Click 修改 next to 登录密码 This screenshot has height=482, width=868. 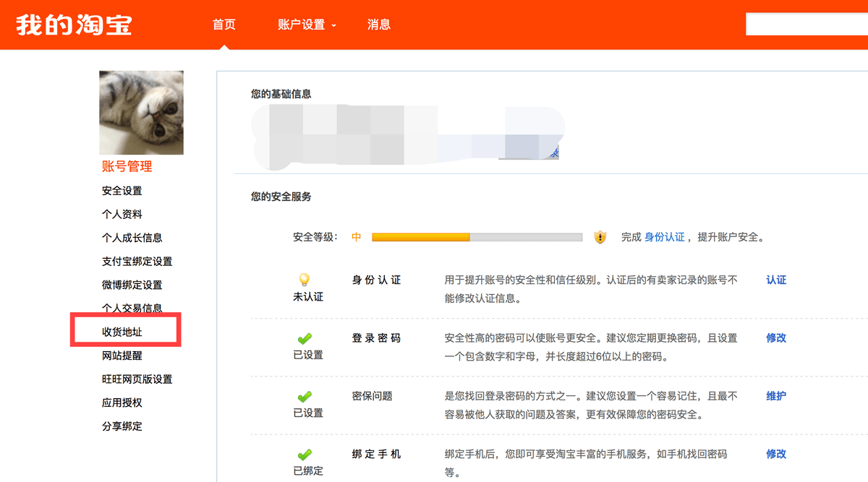point(776,337)
